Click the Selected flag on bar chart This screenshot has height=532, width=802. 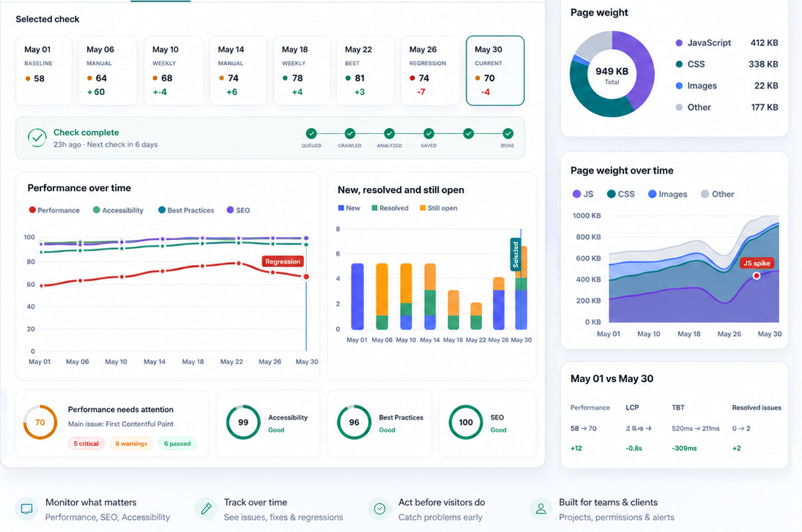pos(516,254)
